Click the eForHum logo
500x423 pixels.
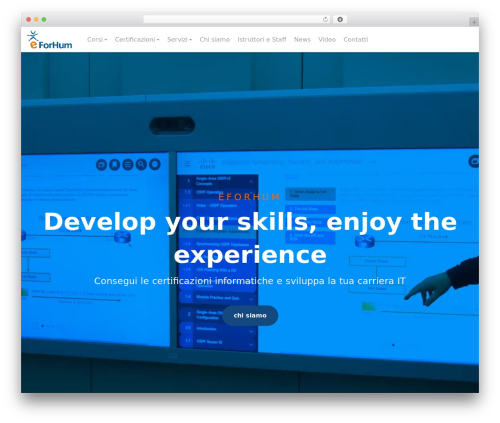tap(50, 40)
